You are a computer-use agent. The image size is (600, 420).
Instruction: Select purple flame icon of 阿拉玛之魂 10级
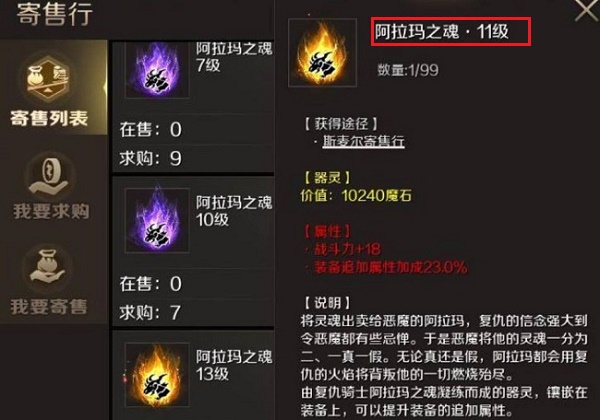pyautogui.click(x=157, y=220)
